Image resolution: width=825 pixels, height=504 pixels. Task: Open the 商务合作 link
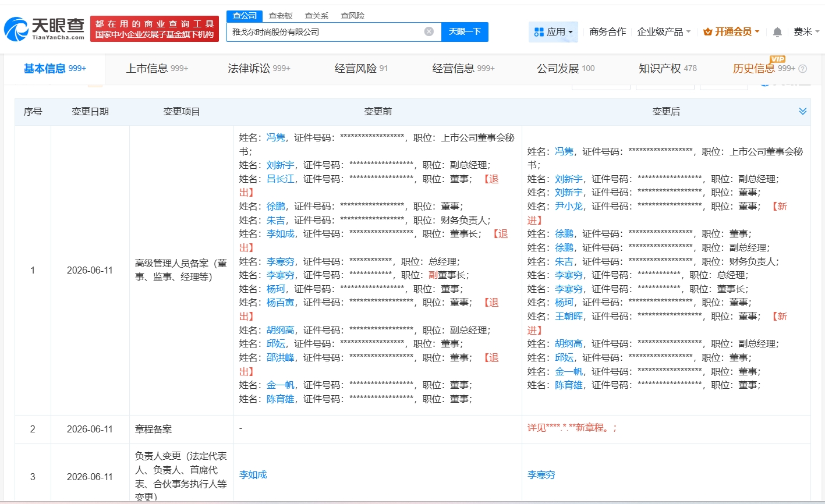tap(608, 32)
